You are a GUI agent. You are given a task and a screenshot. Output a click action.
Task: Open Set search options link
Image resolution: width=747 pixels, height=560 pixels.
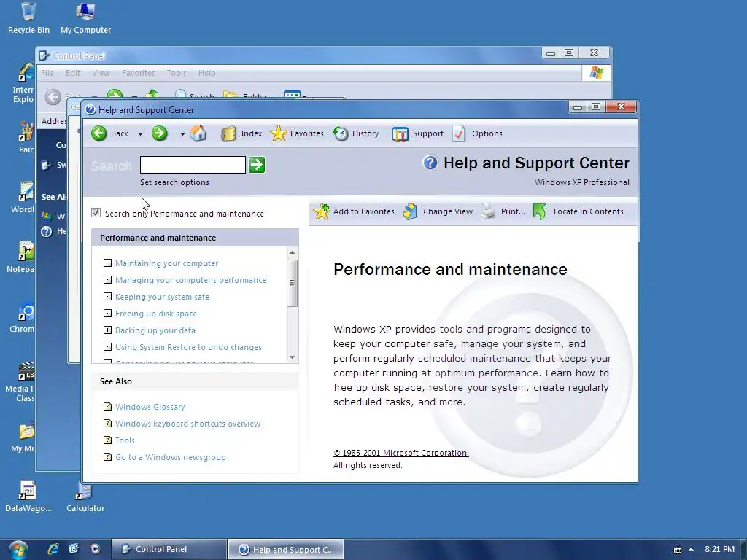[x=174, y=182]
